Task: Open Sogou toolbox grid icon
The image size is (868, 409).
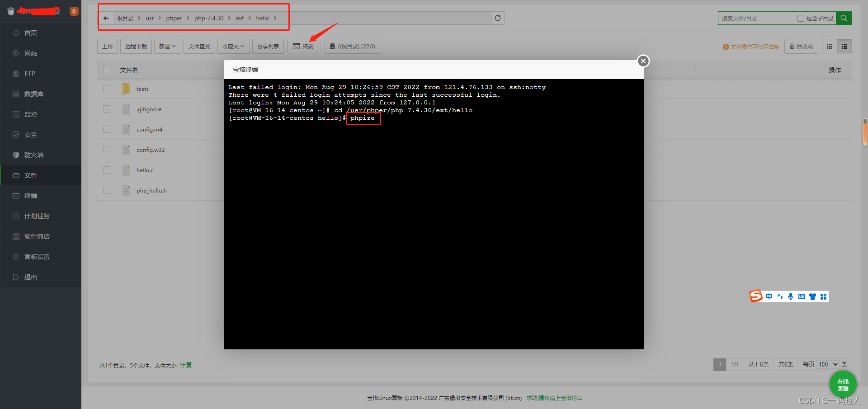Action: [823, 296]
